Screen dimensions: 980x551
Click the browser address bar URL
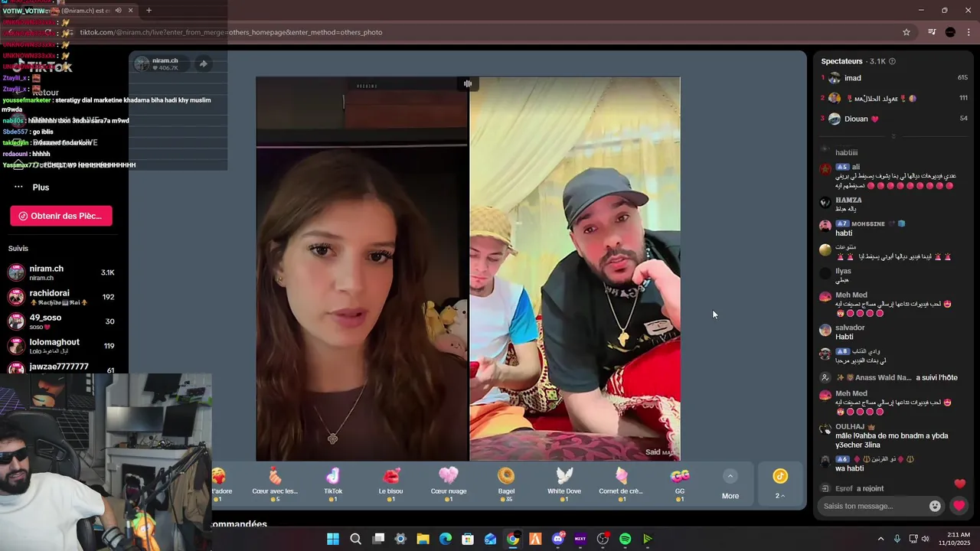[231, 32]
